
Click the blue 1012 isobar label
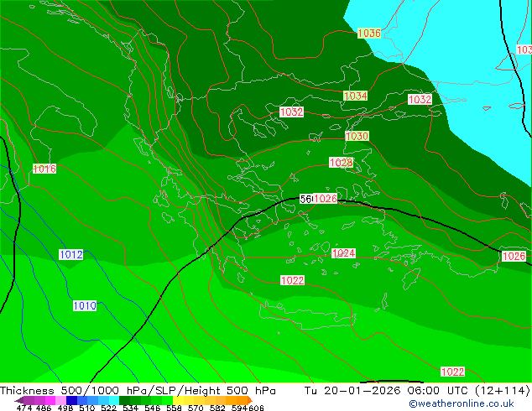point(71,254)
